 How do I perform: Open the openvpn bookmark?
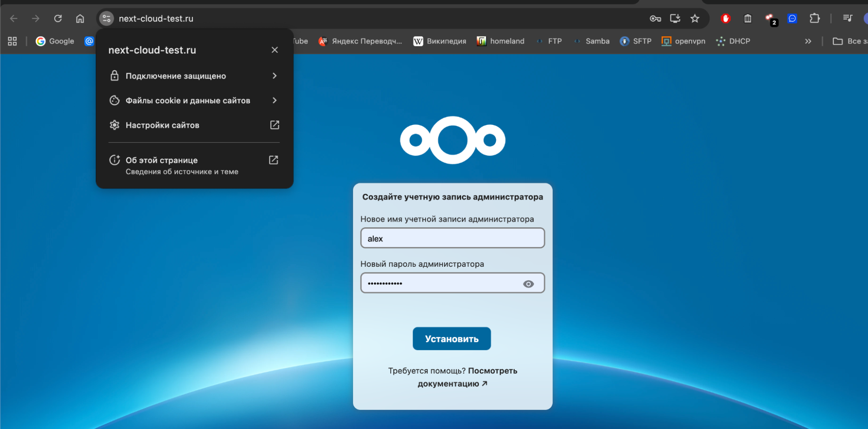683,41
